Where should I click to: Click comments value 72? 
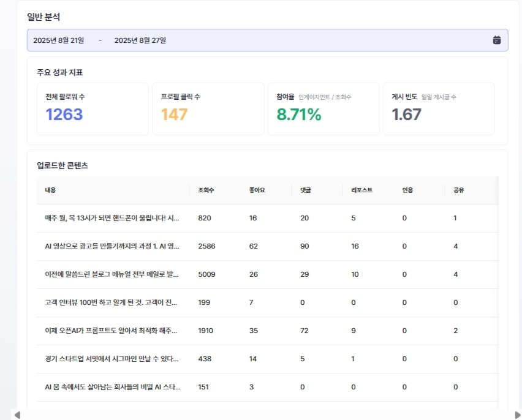[x=304, y=331]
